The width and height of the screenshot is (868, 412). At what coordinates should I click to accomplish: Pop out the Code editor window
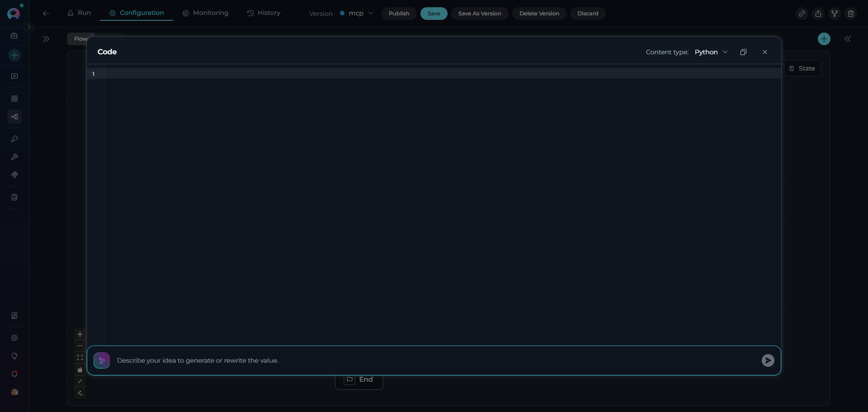click(743, 52)
